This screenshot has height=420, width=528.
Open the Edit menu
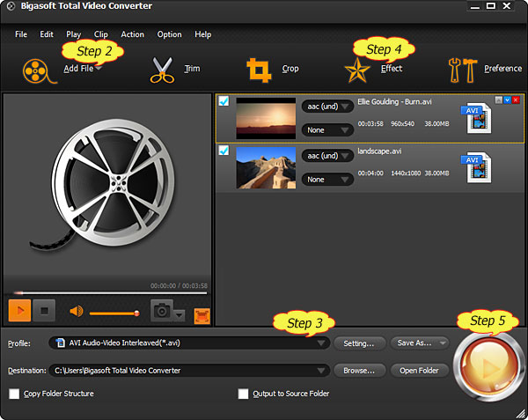[x=47, y=34]
